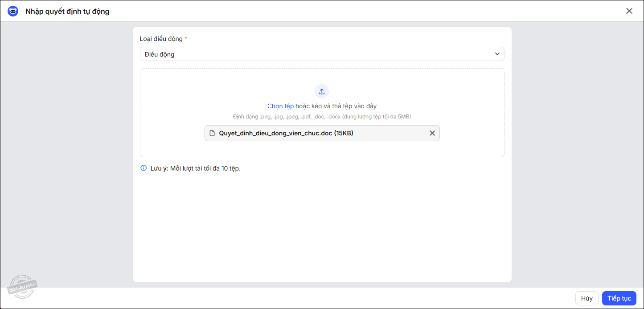Viewport: 644px width, 309px height.
Task: Click the (15KB) file size label
Action: pos(344,133)
